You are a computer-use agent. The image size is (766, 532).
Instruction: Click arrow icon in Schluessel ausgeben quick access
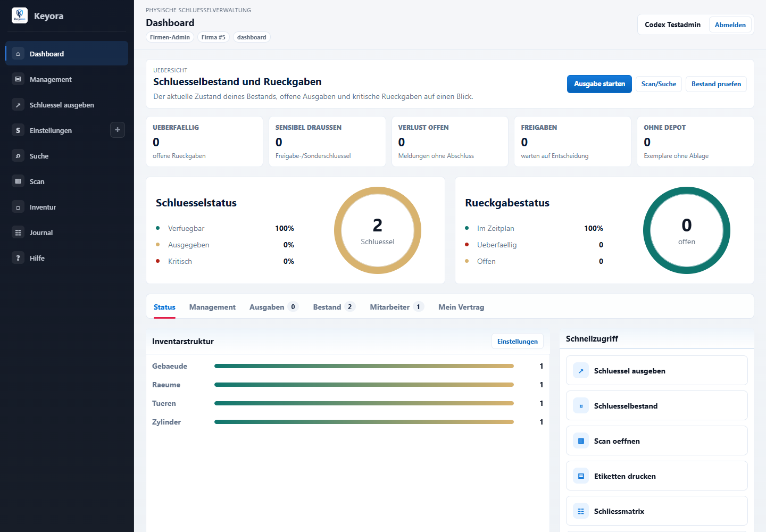tap(581, 371)
